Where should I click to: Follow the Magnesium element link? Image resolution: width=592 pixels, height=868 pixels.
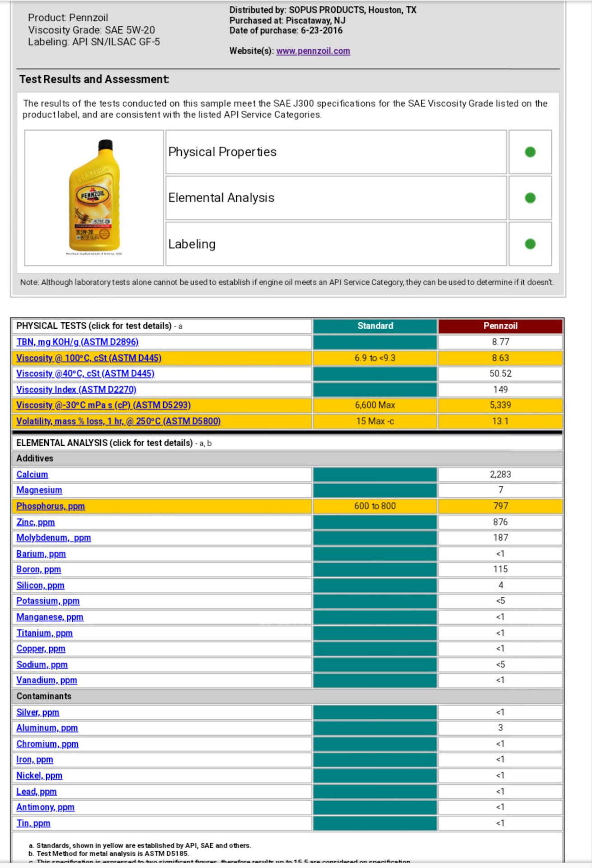click(x=39, y=491)
